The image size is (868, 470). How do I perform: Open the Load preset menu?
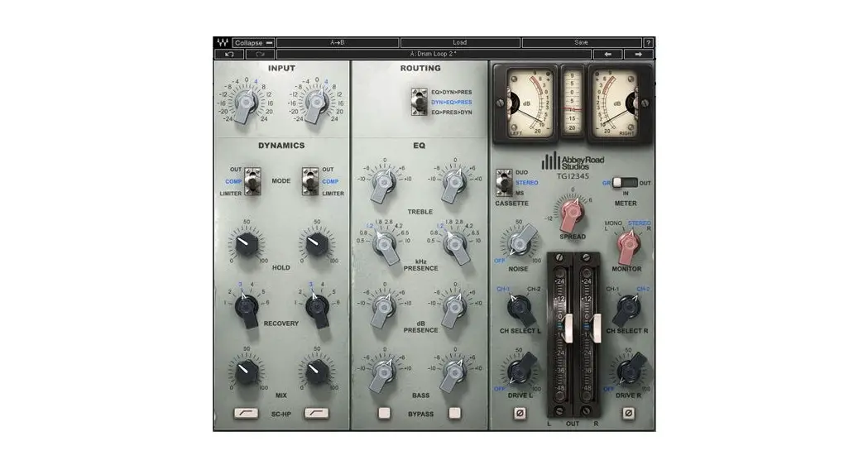(460, 43)
